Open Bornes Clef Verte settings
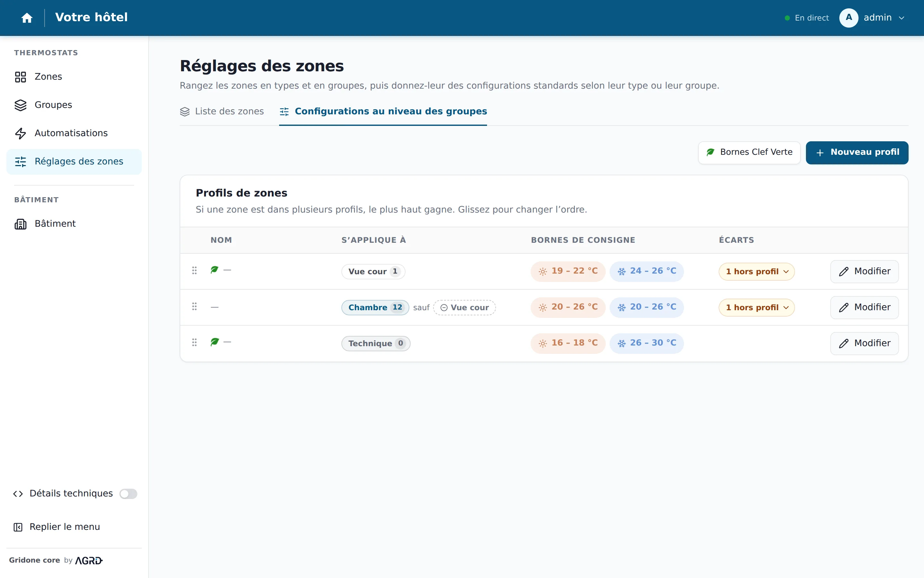Image resolution: width=924 pixels, height=578 pixels. (749, 153)
